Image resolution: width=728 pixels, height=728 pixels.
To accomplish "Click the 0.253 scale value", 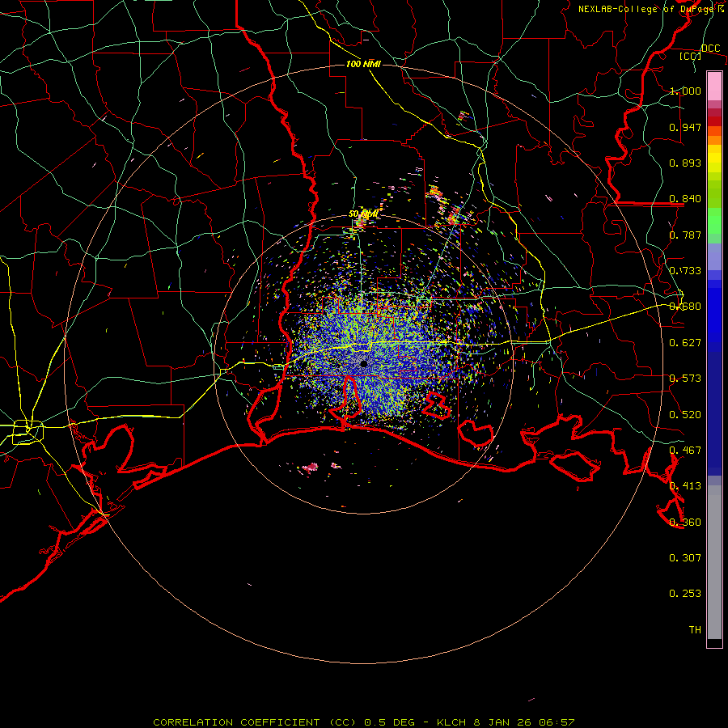I will [685, 594].
